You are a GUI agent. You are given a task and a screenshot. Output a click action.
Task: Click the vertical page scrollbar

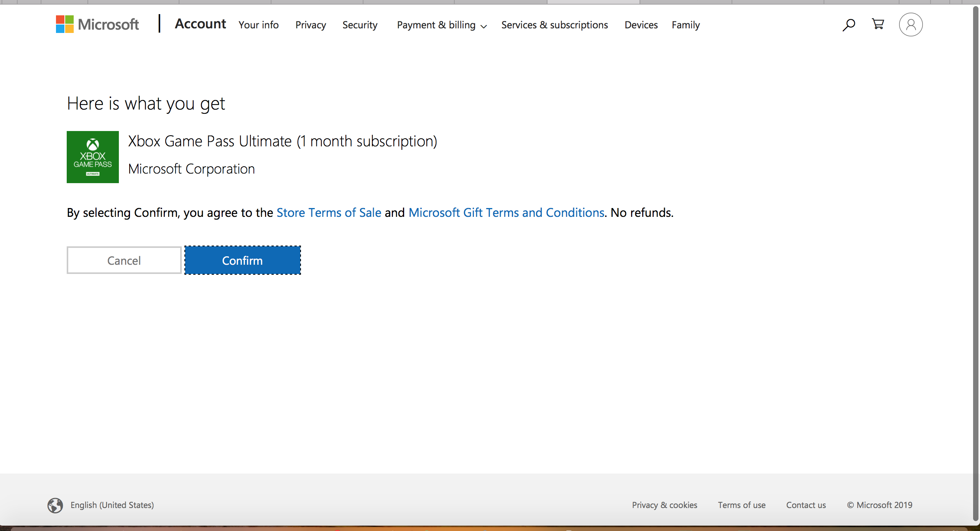click(x=976, y=264)
